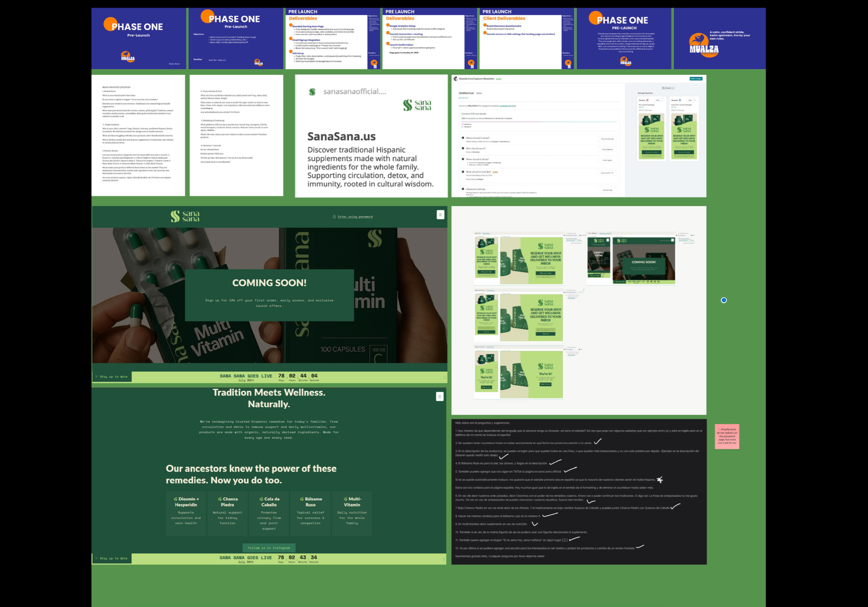Click the Mailchimp logo icon
The image size is (868, 607).
456,79
